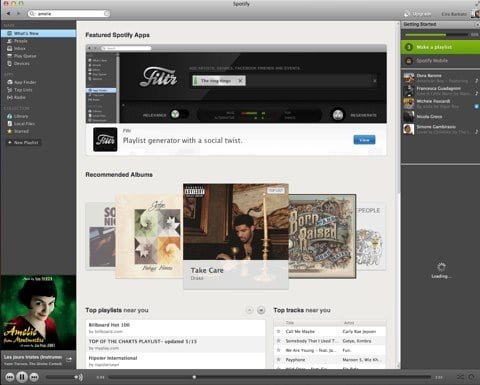
Task: Select the Make a playlist step
Action: [440, 47]
